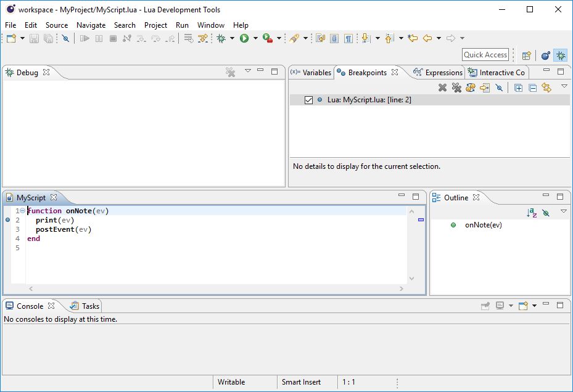Click Remove All Breakpoints icon
Screen dimensions: 573x392
point(456,88)
